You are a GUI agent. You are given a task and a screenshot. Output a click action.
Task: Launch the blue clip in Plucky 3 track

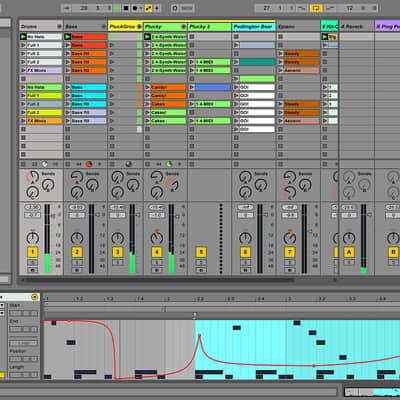click(192, 87)
